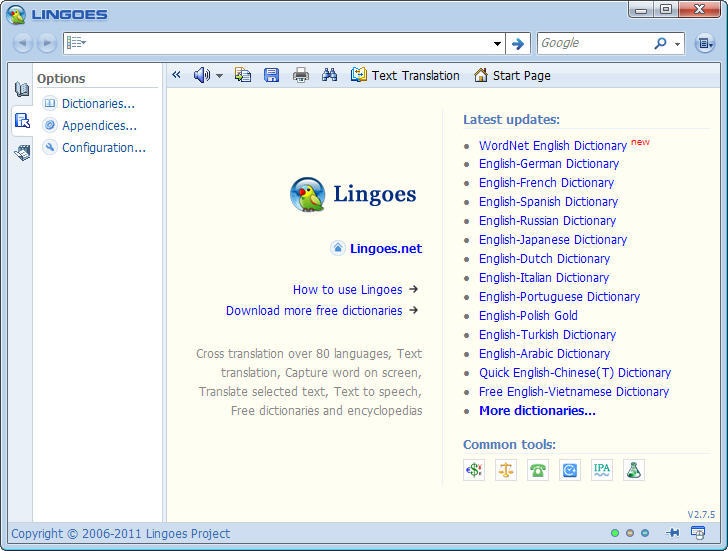This screenshot has height=551, width=728.
Task: Click the orange status dot
Action: (x=630, y=533)
